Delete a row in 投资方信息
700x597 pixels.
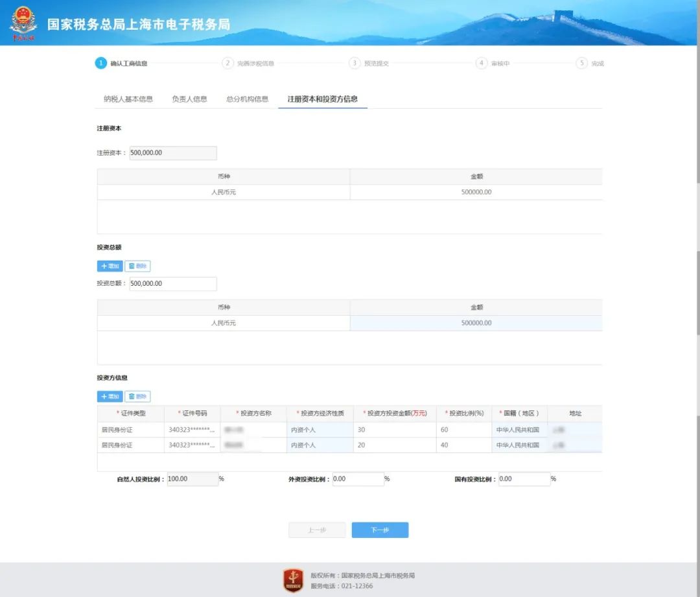pyautogui.click(x=137, y=397)
